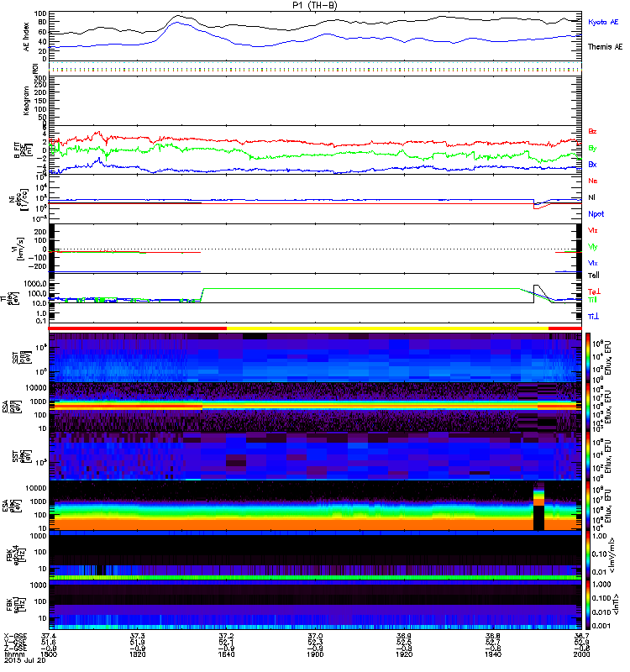630x672 pixels.
Task: Click the left red segment of status bar
Action: point(138,328)
